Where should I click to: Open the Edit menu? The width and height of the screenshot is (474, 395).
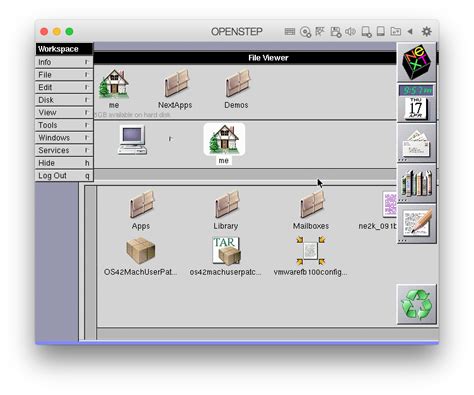[64, 88]
